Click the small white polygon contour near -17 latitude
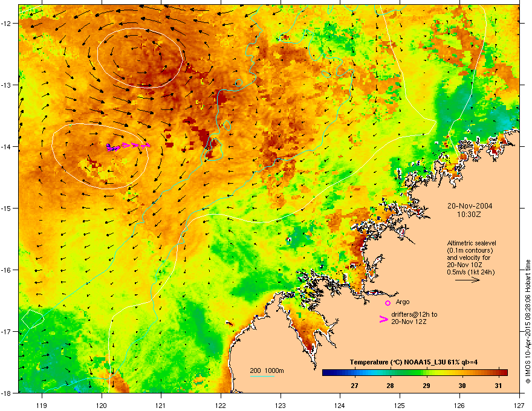This screenshot has height=411, width=532. 33,319
